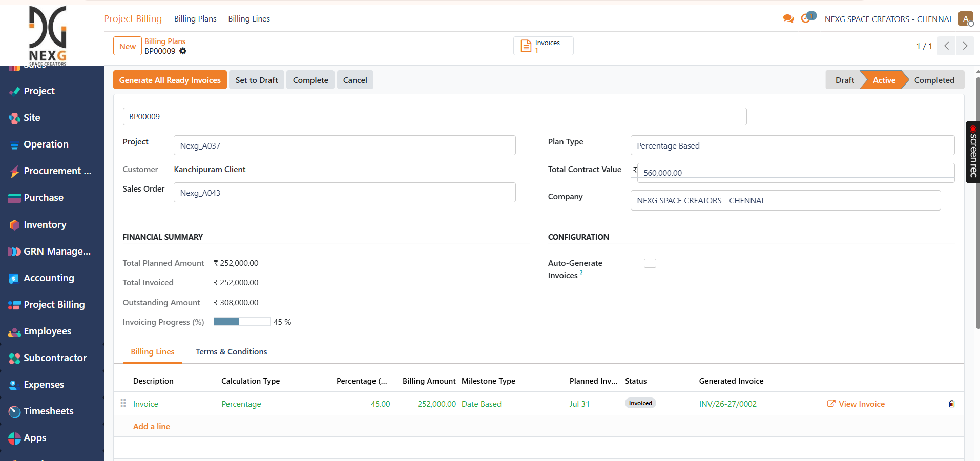Click the View Invoice link
The width and height of the screenshot is (980, 461).
pyautogui.click(x=856, y=404)
